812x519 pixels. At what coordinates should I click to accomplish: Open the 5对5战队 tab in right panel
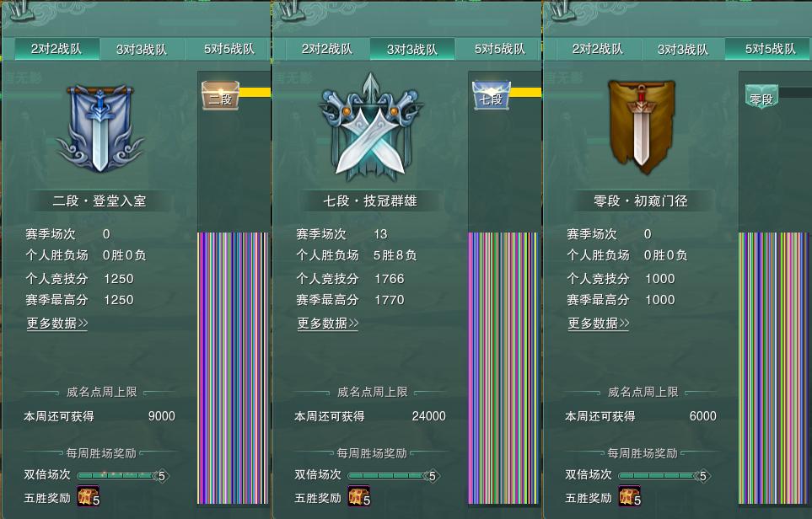click(x=769, y=49)
